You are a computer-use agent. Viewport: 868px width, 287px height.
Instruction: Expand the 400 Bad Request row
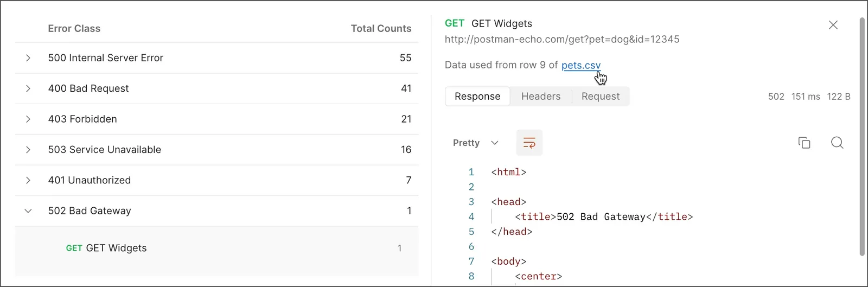click(28, 88)
